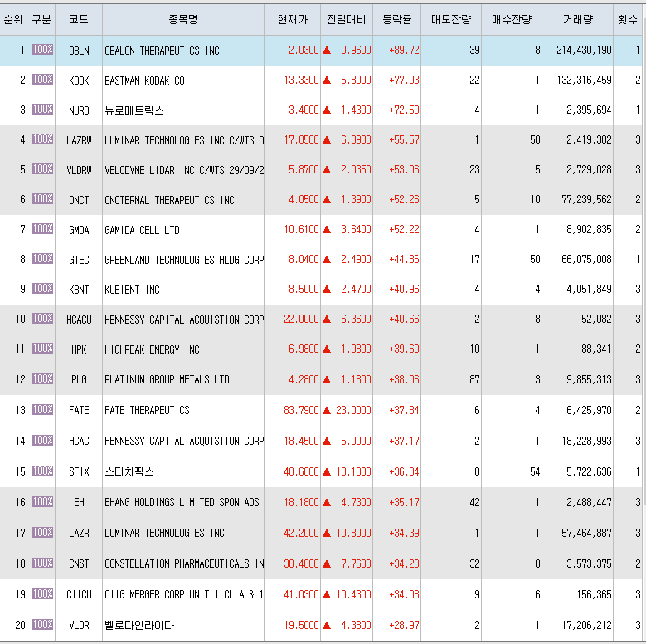646x644 pixels.
Task: Click the up arrow in LAZR row
Action: pos(327,533)
